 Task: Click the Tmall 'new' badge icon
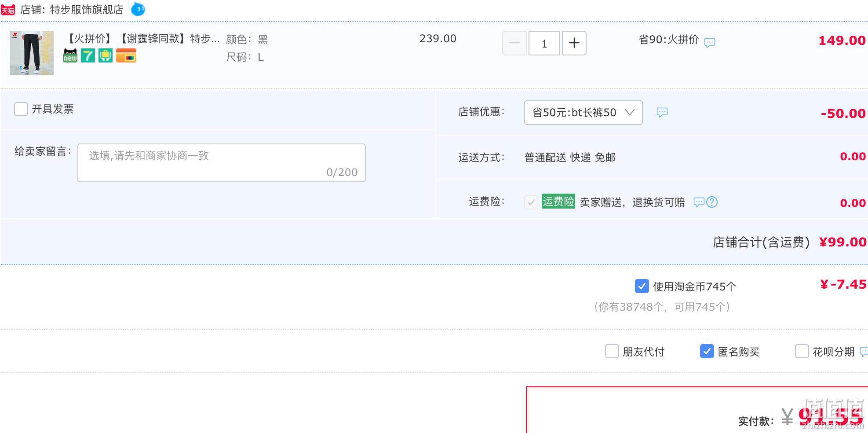pyautogui.click(x=70, y=55)
